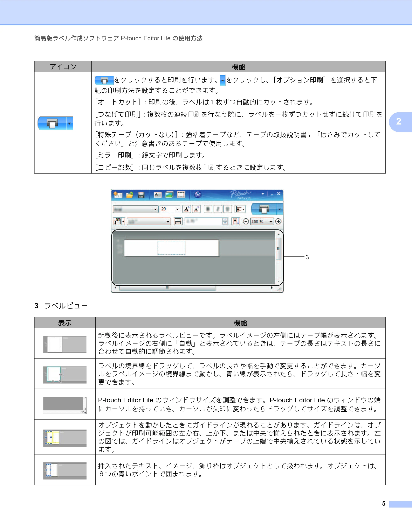
Task: Open a file with the folder icon
Action: click(x=130, y=195)
